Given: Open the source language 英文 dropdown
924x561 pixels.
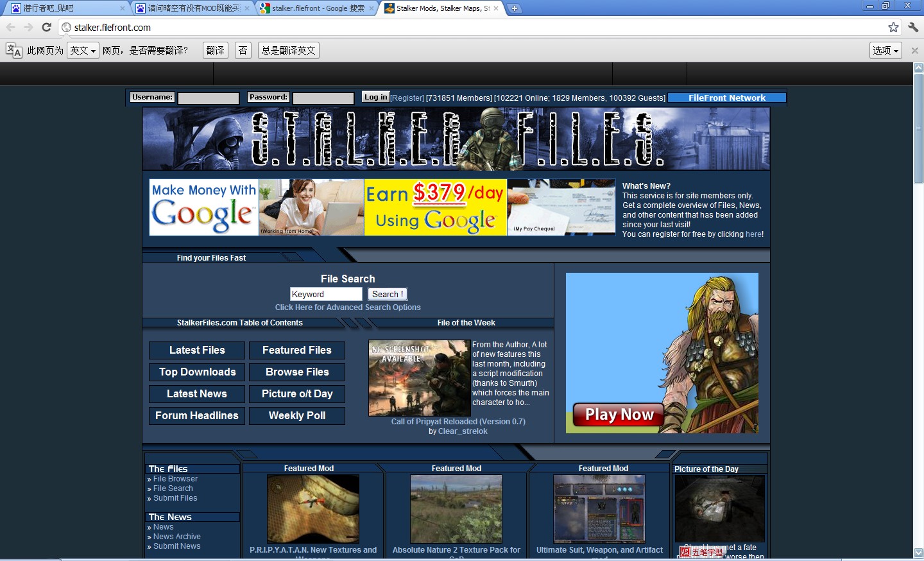Looking at the screenshot, I should point(83,50).
